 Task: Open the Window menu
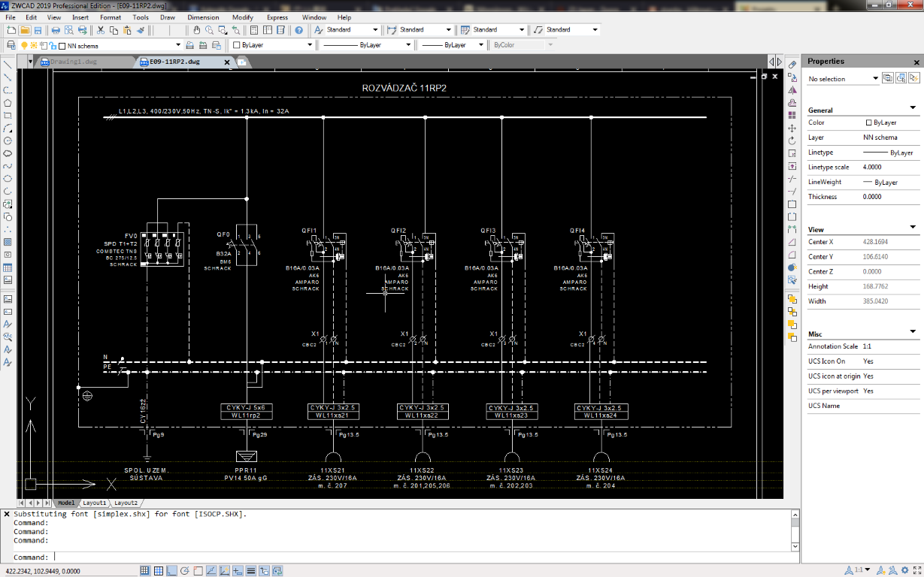point(314,17)
